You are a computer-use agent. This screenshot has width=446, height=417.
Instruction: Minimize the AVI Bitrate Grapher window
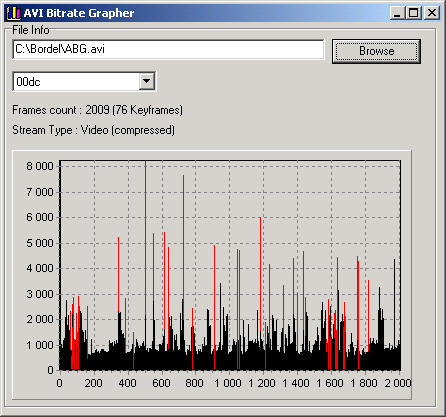[x=397, y=13]
